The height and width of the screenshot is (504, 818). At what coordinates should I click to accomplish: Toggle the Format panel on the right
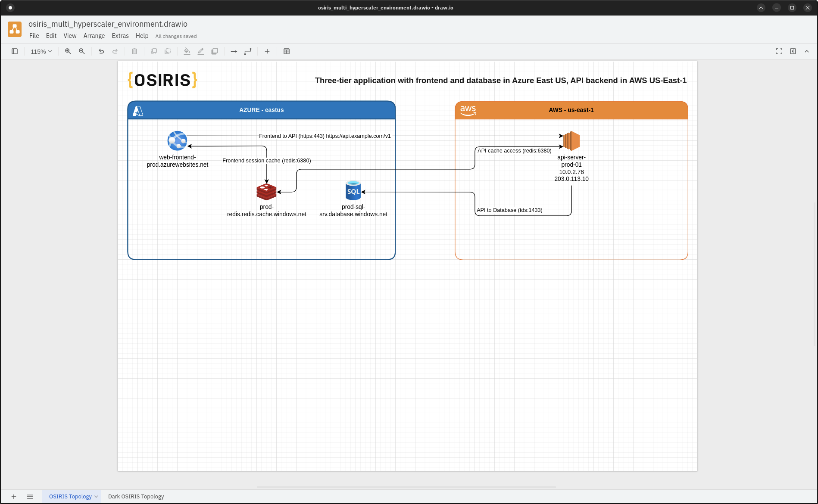coord(793,51)
